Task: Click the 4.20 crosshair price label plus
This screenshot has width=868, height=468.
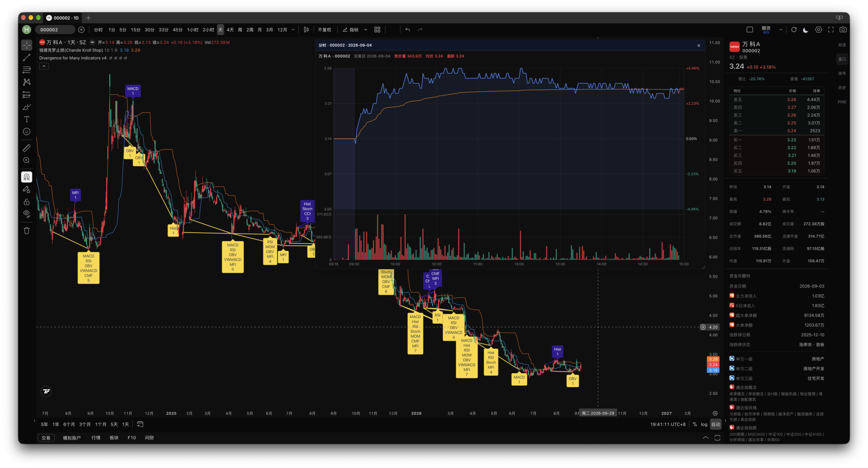Action: 703,327
